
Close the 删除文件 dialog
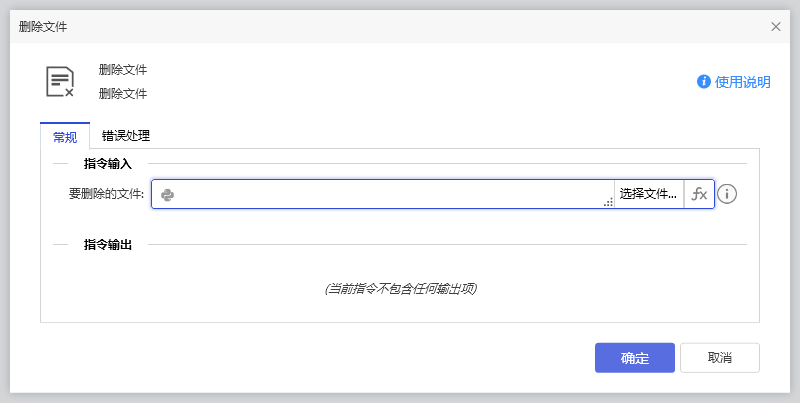pos(776,27)
